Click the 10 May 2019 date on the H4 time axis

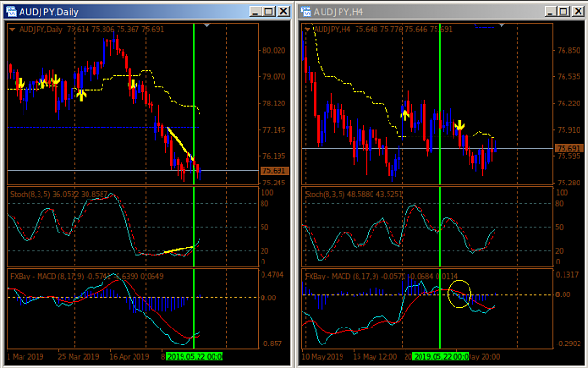323,357
